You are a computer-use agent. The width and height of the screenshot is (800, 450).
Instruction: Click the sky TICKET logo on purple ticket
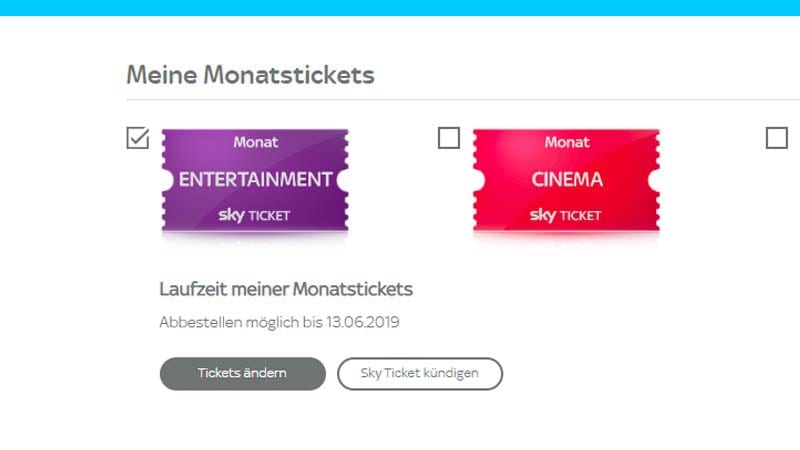(255, 214)
